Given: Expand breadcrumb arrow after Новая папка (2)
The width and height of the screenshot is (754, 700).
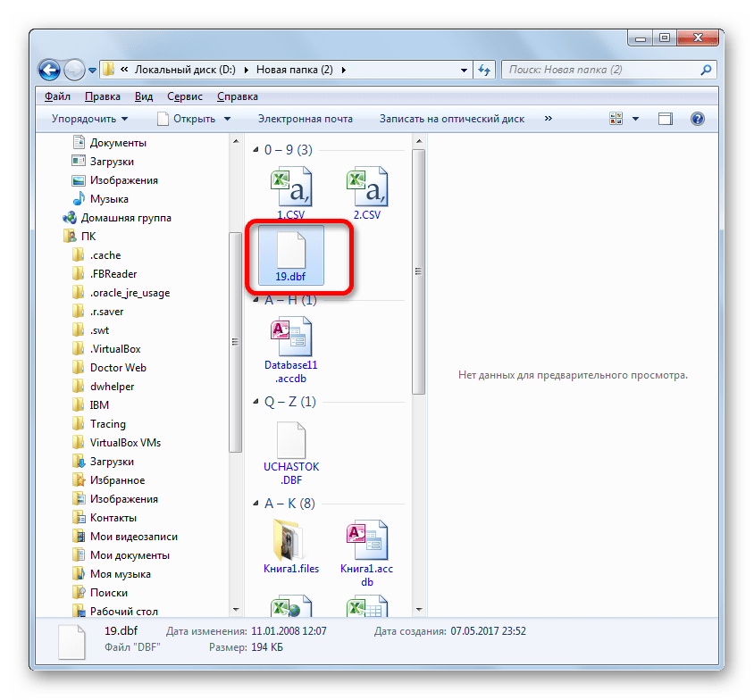Looking at the screenshot, I should coord(344,71).
